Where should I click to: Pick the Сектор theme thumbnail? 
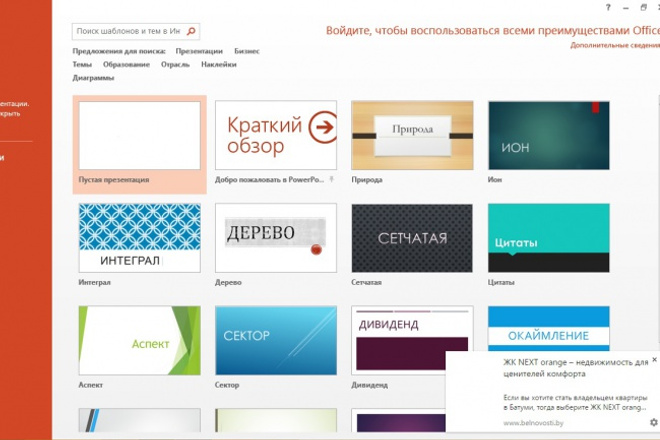tap(276, 340)
